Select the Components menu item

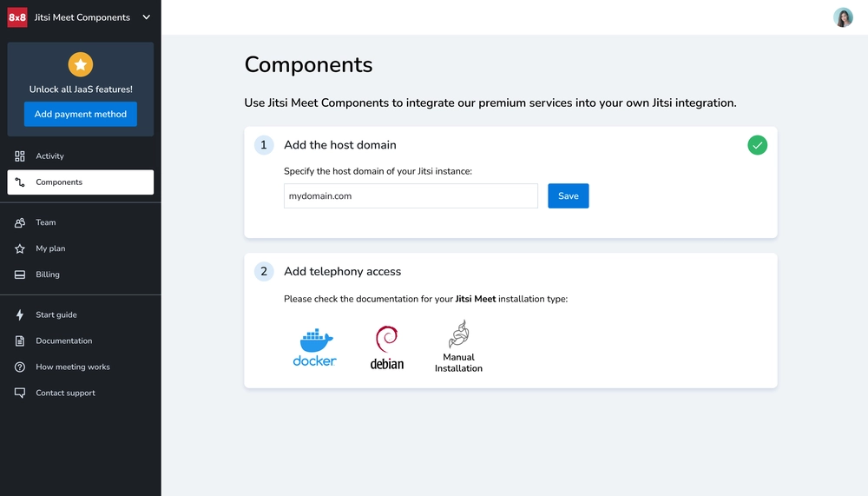pos(80,182)
